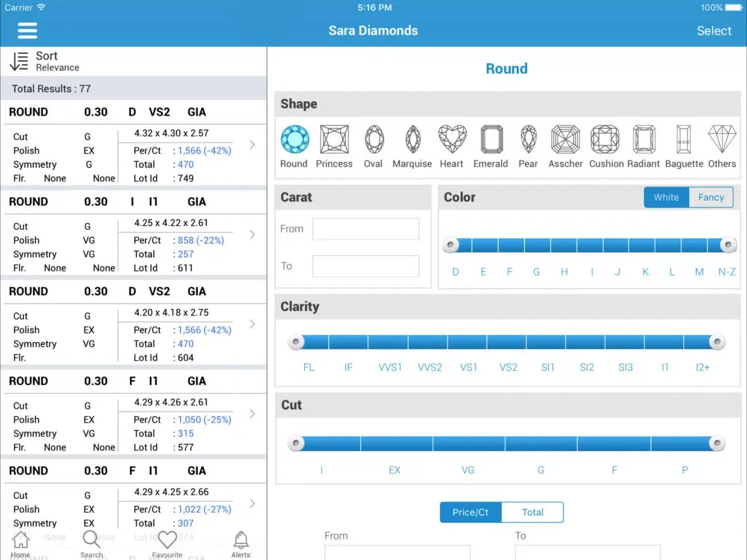
Task: Click clarity grade FL label
Action: (x=308, y=367)
